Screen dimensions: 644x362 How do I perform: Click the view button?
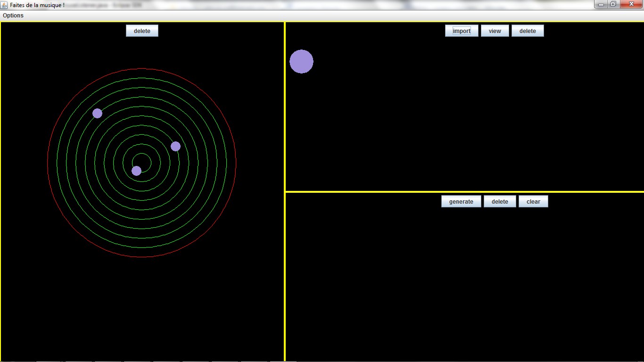(x=495, y=31)
